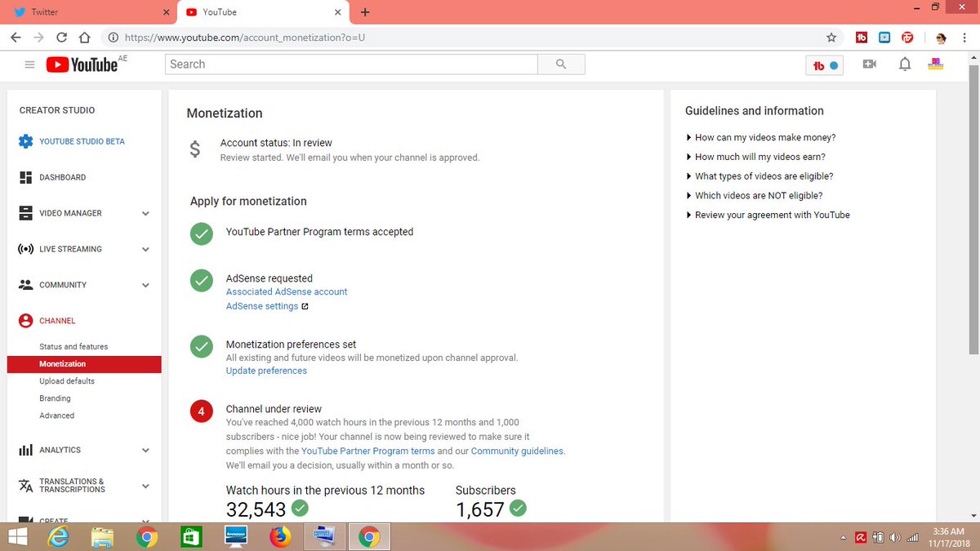The width and height of the screenshot is (980, 551).
Task: Open the notifications bell
Action: point(905,64)
